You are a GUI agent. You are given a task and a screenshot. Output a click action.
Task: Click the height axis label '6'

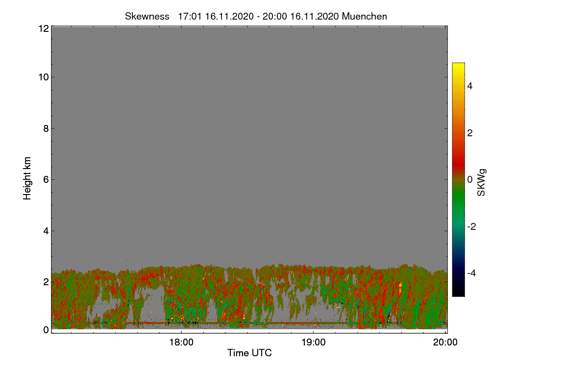click(x=46, y=179)
